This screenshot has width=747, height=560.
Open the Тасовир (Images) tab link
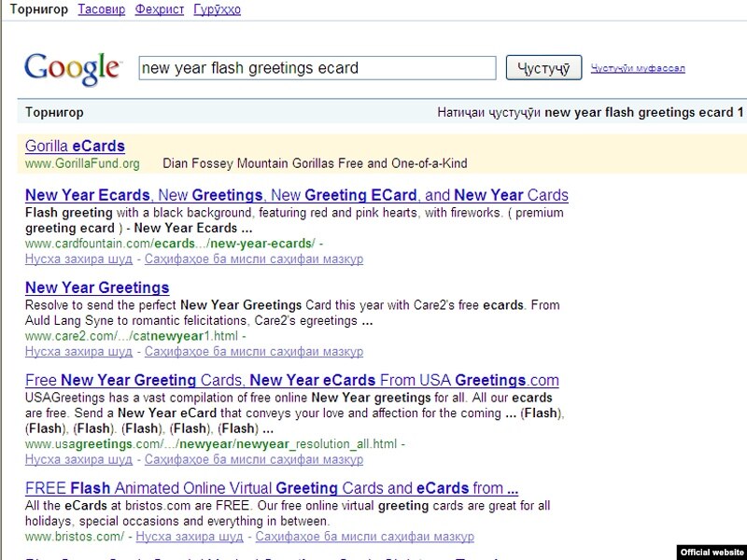pos(102,9)
